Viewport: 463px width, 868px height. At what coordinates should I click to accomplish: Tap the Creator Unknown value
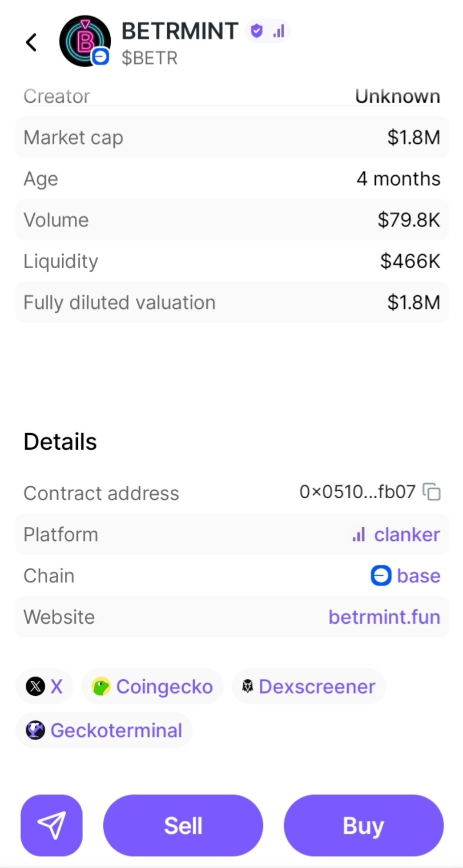[397, 96]
